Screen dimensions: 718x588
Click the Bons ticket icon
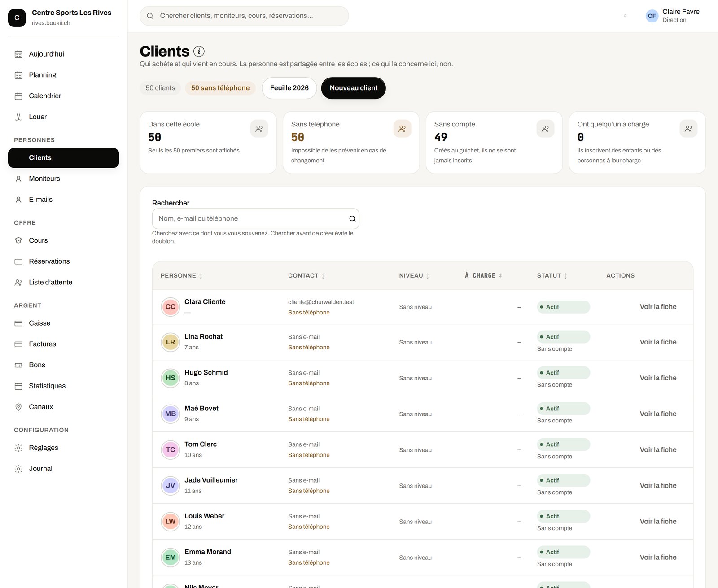pyautogui.click(x=18, y=366)
